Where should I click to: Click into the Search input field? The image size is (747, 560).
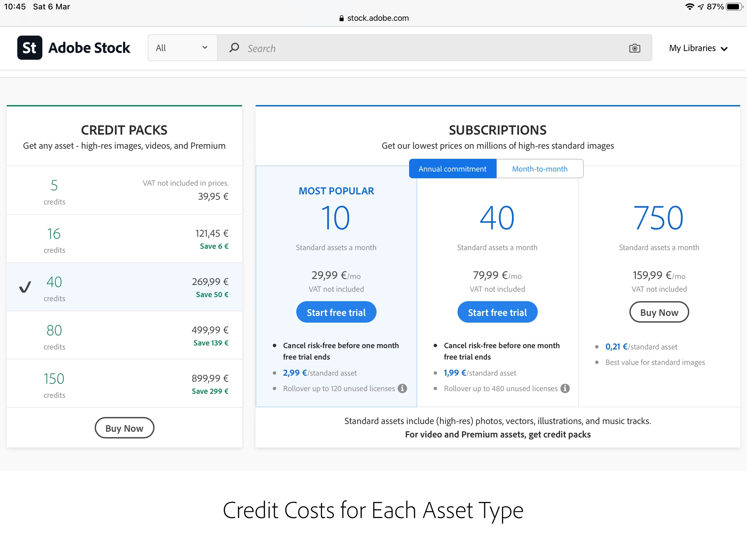(x=432, y=48)
